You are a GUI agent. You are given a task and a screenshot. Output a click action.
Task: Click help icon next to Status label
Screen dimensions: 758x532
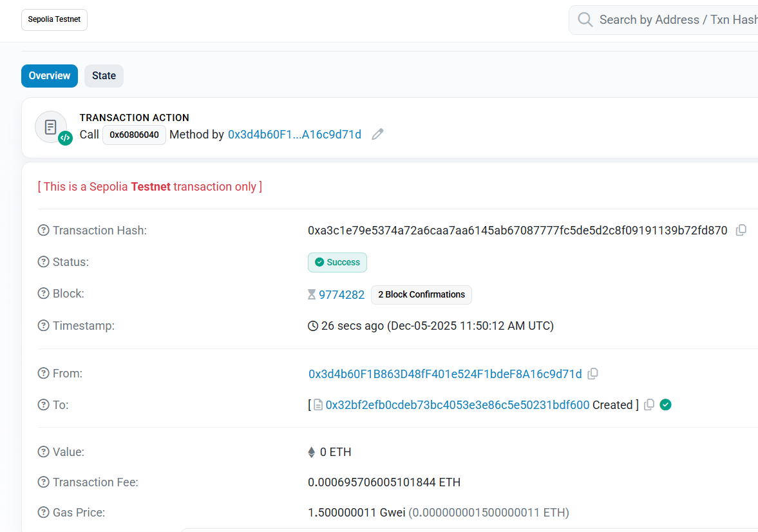coord(44,261)
